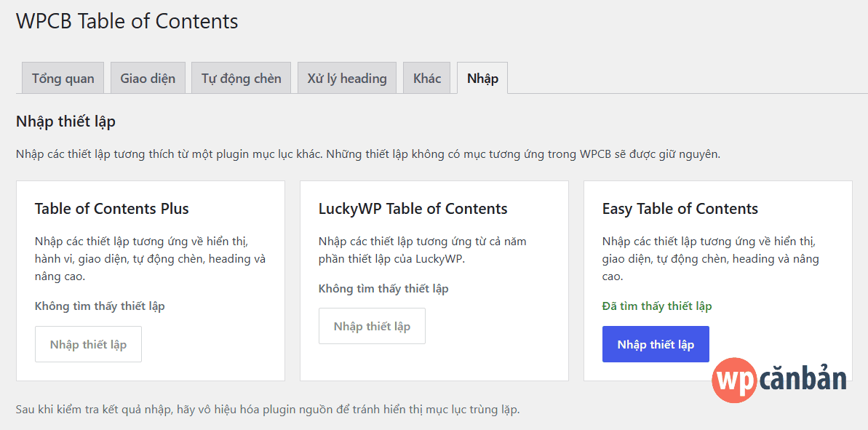The image size is (868, 430).
Task: Import settings from Easy Table of Contents
Action: 656,344
